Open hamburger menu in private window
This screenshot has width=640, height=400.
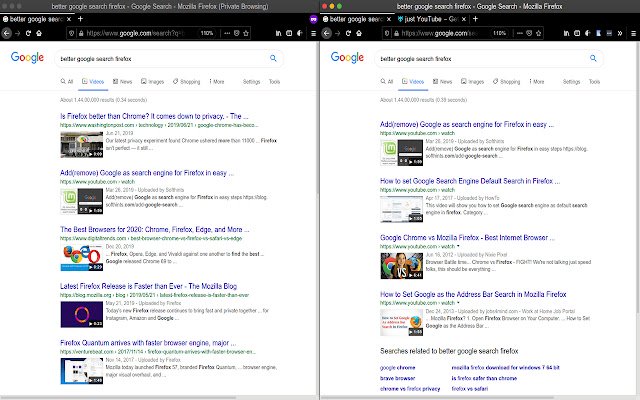coord(313,33)
